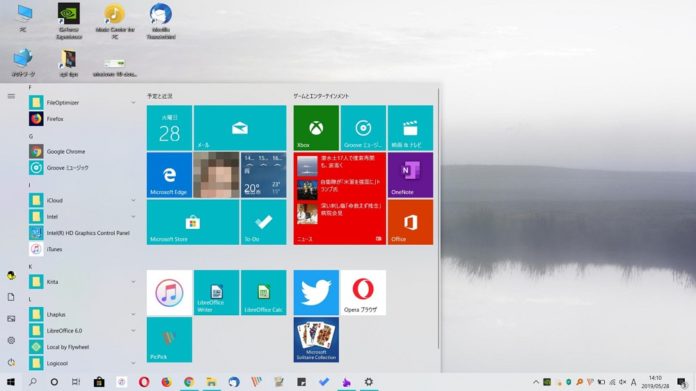Open Task View on the taskbar
This screenshot has height=391, width=696.
76,382
